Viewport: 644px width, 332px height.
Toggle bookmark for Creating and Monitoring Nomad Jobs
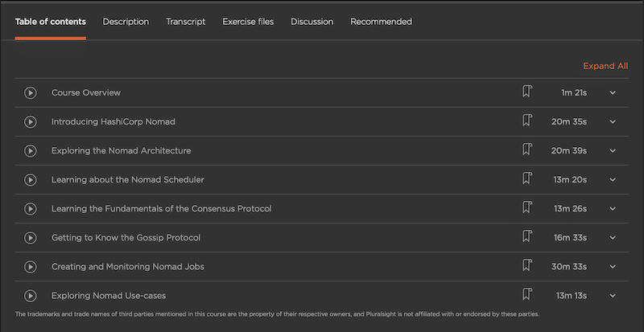pos(527,265)
